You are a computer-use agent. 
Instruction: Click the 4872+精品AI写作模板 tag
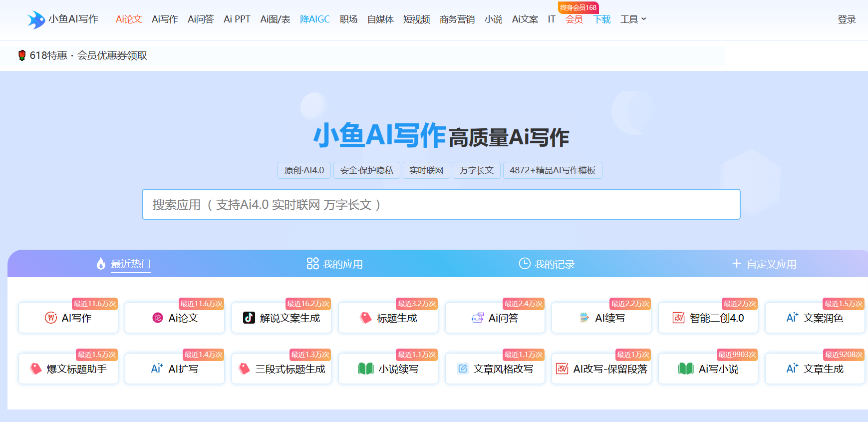(553, 170)
